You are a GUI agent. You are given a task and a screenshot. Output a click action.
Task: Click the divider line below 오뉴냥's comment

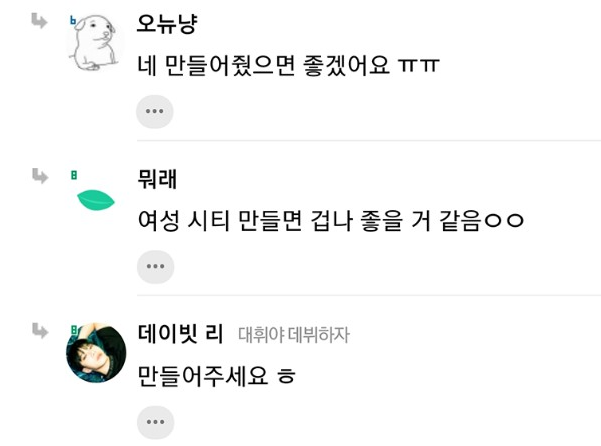(369, 141)
